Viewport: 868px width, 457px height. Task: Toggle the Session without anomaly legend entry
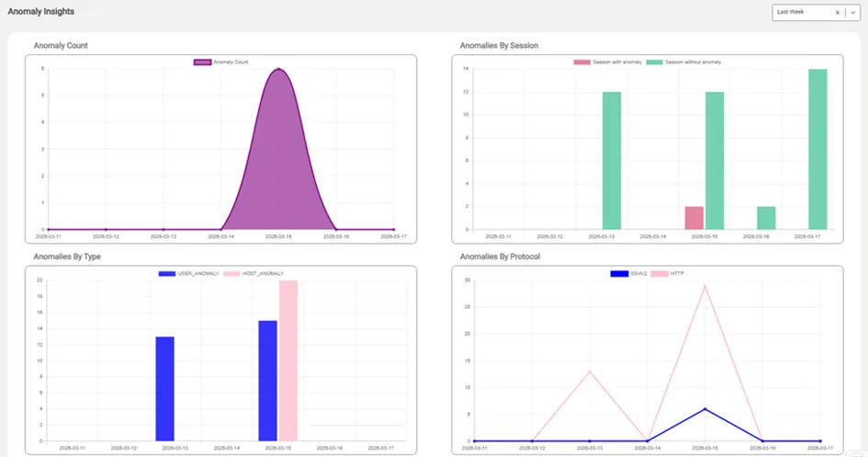click(683, 62)
